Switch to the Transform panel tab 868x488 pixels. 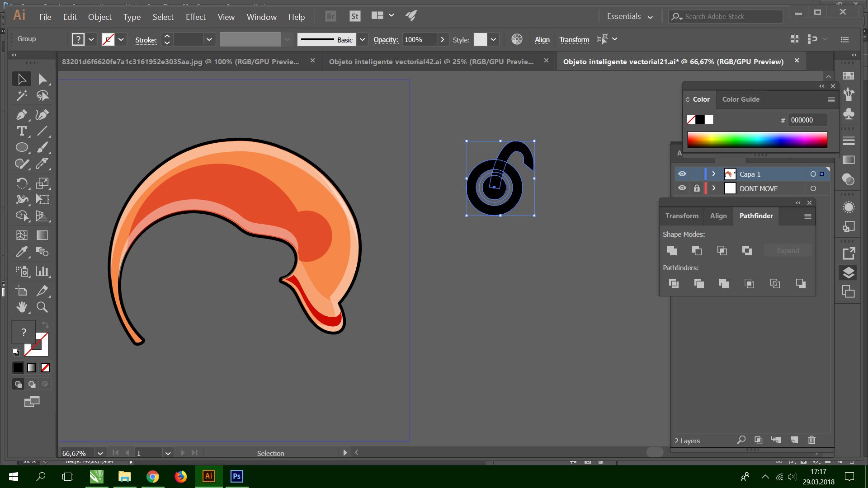[682, 216]
